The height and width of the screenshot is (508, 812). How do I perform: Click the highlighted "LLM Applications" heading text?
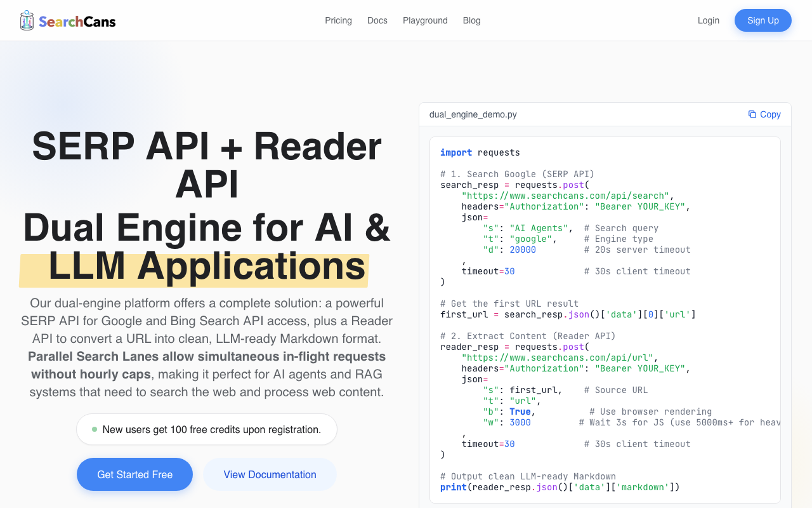(207, 267)
